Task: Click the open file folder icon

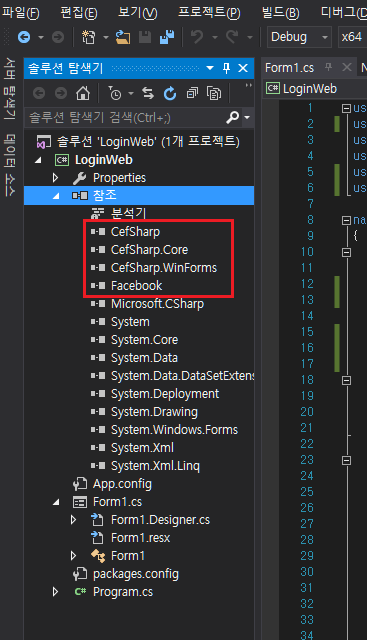Action: 122,38
